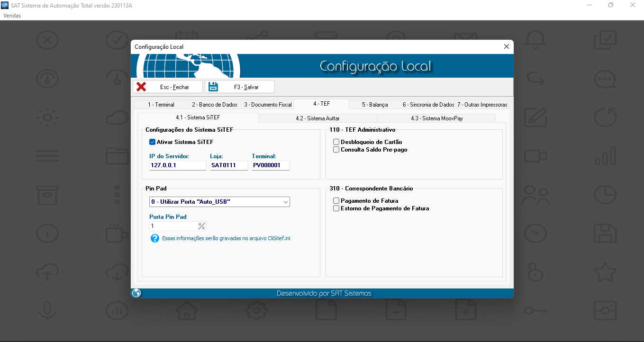
Task: Click the background star icon at right
Action: 605,272
